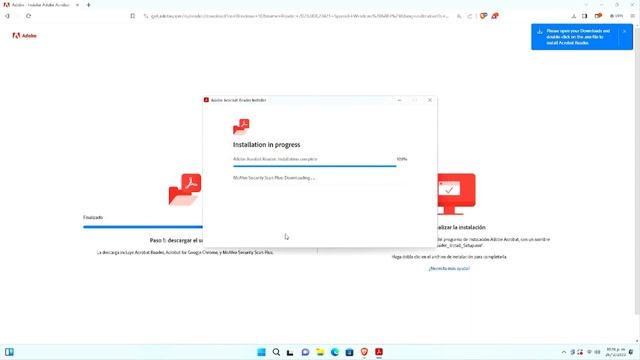640x360 pixels.
Task: Open the browser hamburger menu
Action: pyautogui.click(x=632, y=16)
